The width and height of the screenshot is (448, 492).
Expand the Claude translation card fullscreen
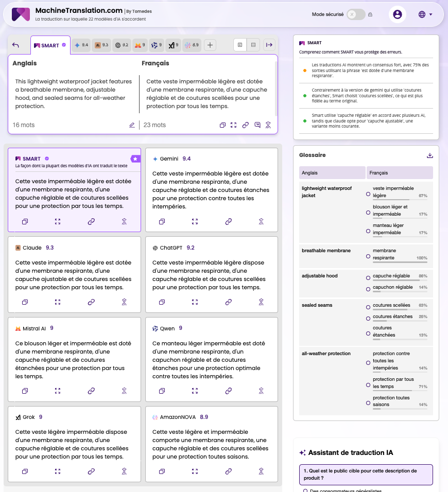[x=58, y=302]
